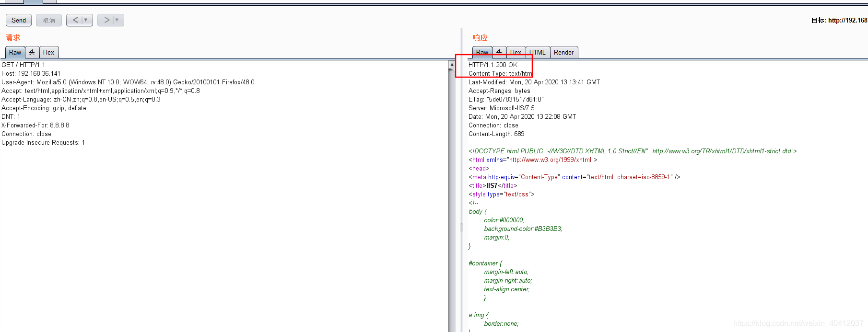Click the ETag response header line
The height and width of the screenshot is (332, 868).
(x=506, y=99)
